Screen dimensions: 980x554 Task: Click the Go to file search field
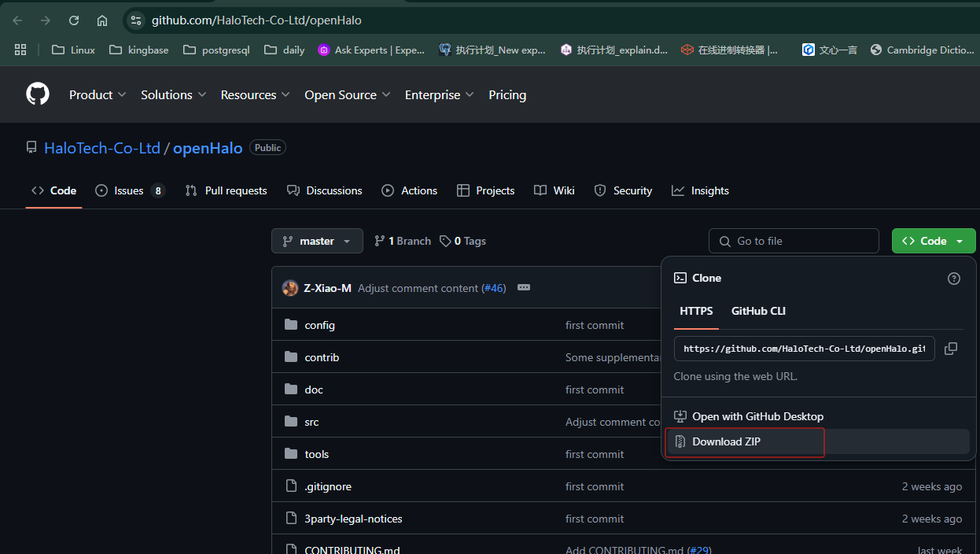(x=794, y=241)
